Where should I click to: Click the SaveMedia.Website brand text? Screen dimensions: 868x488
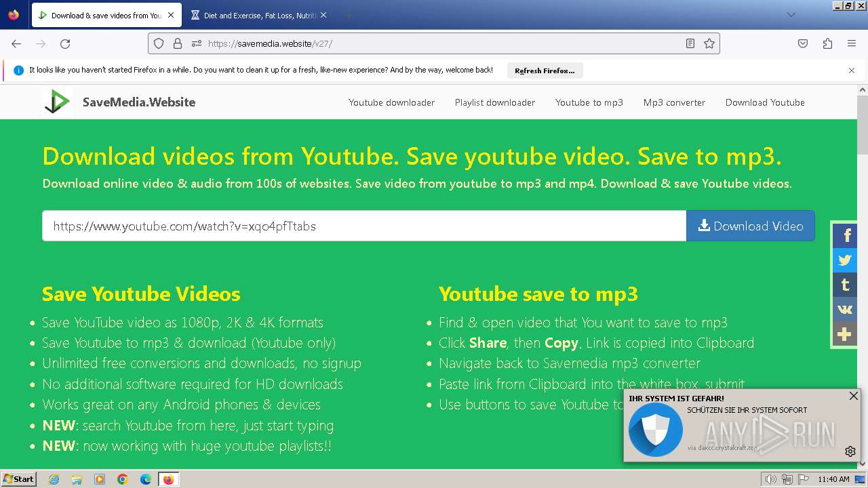coord(139,102)
